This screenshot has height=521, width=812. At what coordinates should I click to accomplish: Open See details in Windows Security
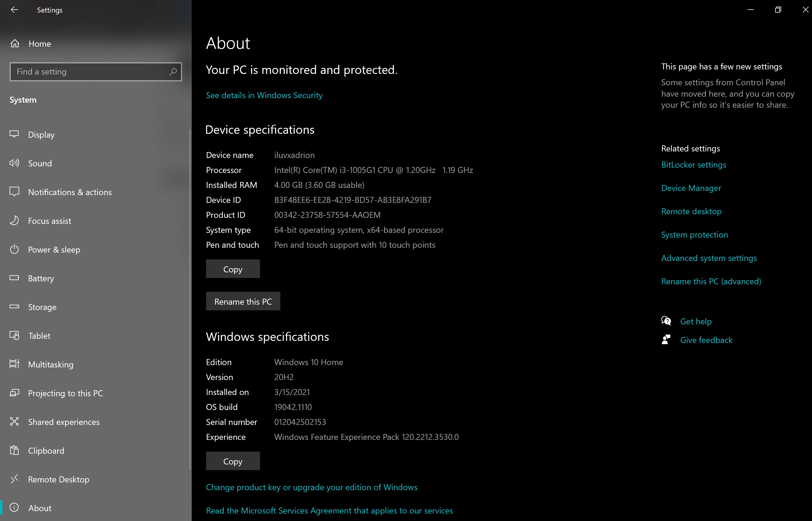click(264, 95)
